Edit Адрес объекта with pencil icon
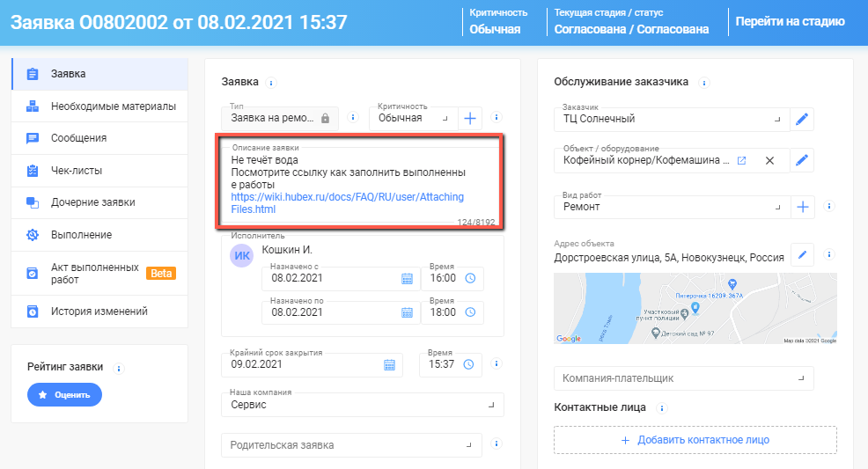Image resolution: width=868 pixels, height=469 pixels. (802, 255)
